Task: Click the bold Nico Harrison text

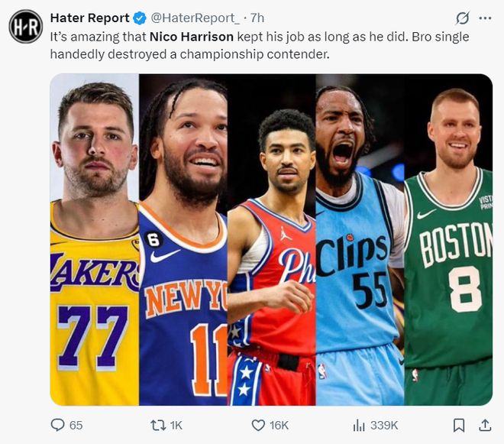Action: (192, 37)
